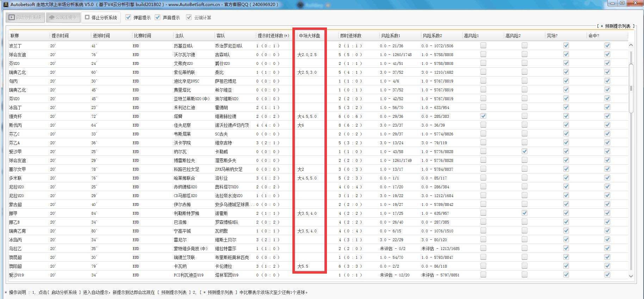Click the cloud icon on 云端连接中 button
The height and width of the screenshot is (299, 644).
click(51, 17)
